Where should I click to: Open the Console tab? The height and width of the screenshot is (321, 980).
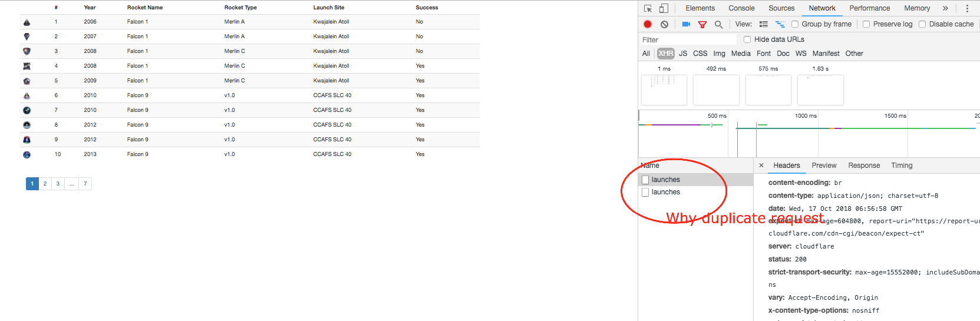pos(741,8)
